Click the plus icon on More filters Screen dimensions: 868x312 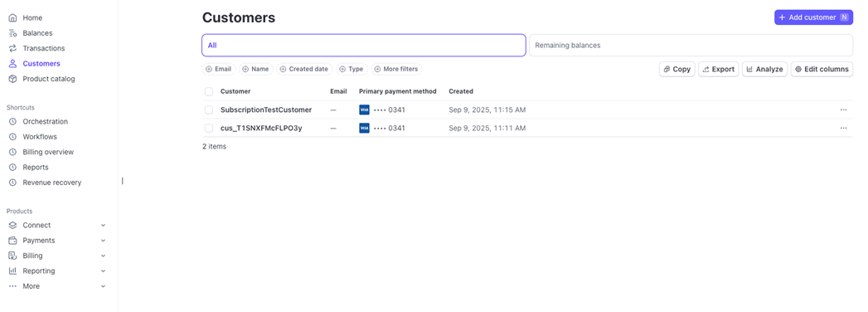(377, 69)
